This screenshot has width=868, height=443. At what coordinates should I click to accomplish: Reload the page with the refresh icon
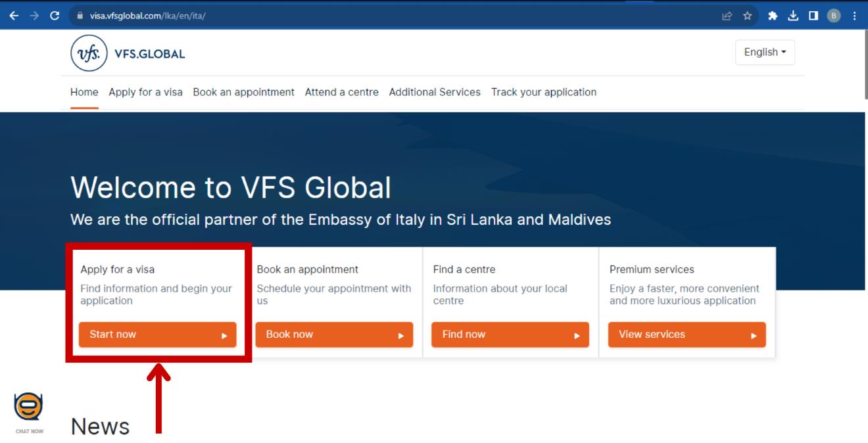click(55, 16)
